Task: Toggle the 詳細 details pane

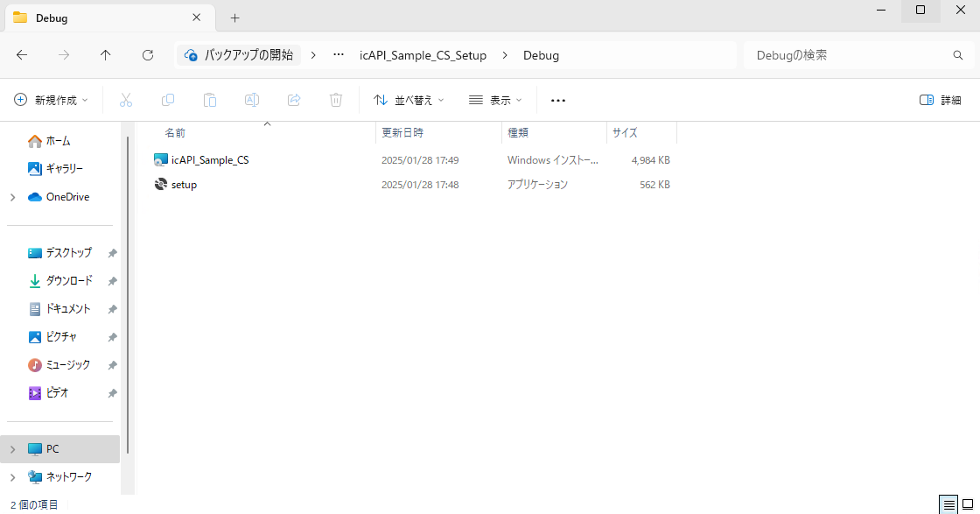Action: click(941, 100)
